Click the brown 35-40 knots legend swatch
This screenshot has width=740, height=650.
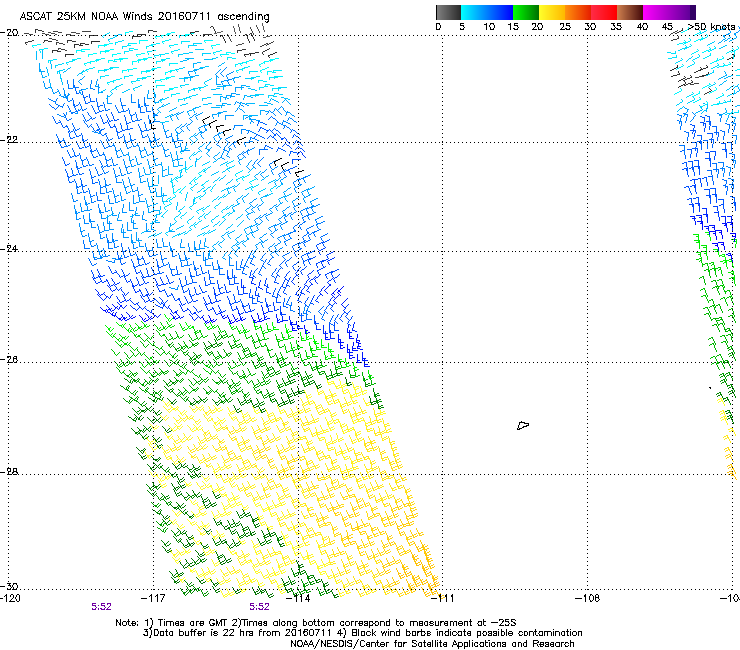630,12
